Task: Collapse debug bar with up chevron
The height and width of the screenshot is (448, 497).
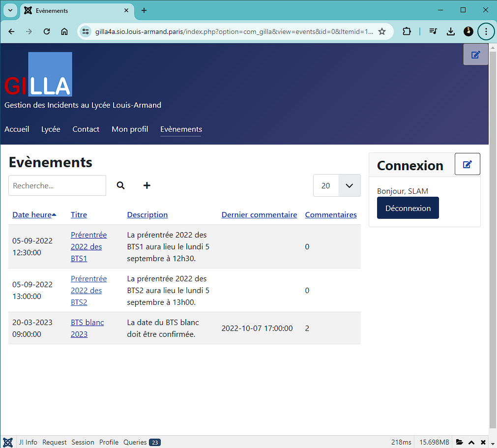Action: pyautogui.click(x=471, y=442)
